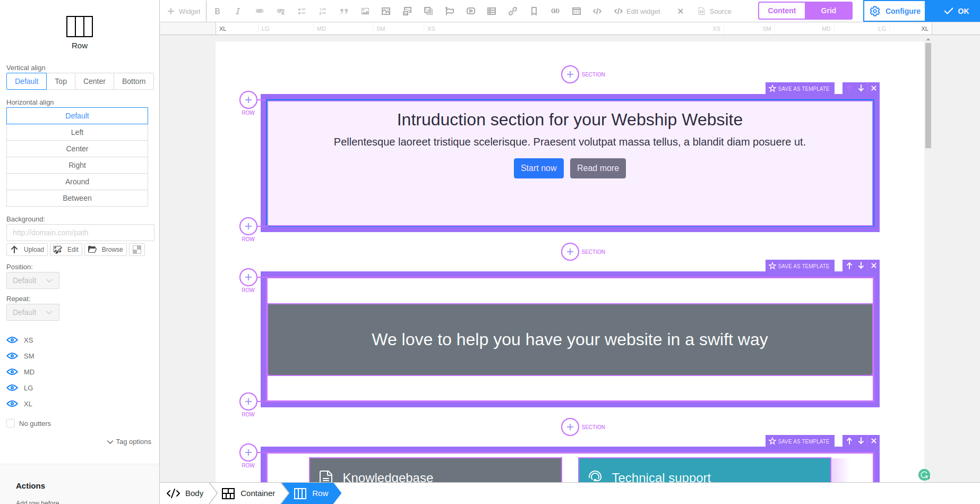Insert bookmark anchor icon
Image resolution: width=980 pixels, height=504 pixels.
click(534, 11)
